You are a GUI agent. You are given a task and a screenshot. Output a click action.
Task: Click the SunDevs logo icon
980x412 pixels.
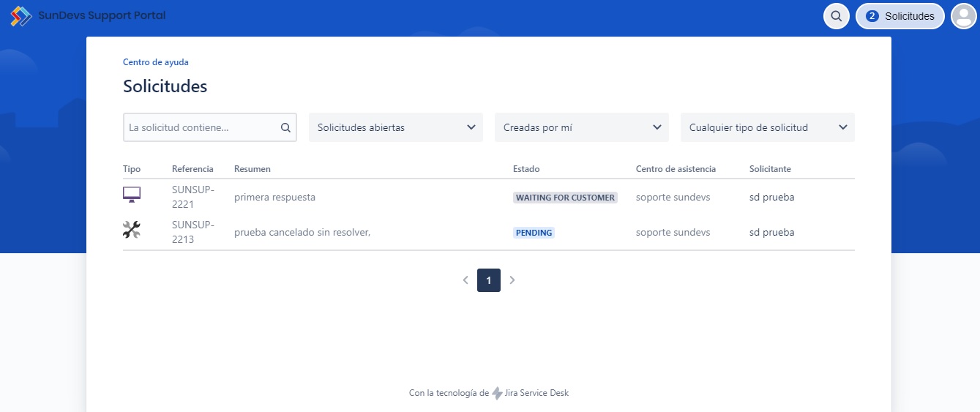click(21, 16)
